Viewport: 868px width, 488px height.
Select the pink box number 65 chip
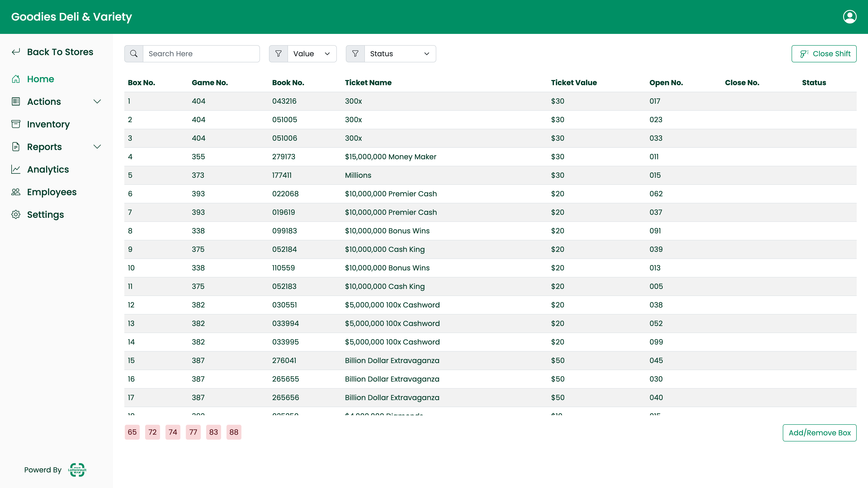(x=132, y=432)
